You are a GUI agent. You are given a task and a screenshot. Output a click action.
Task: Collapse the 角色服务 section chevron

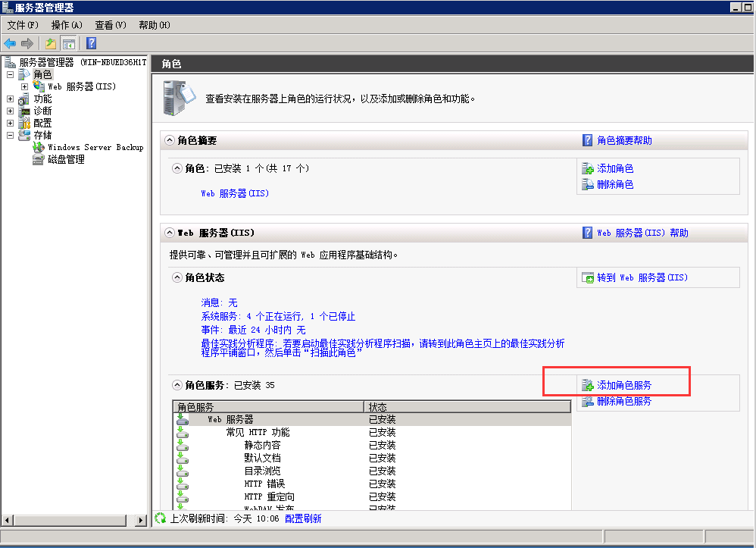178,385
